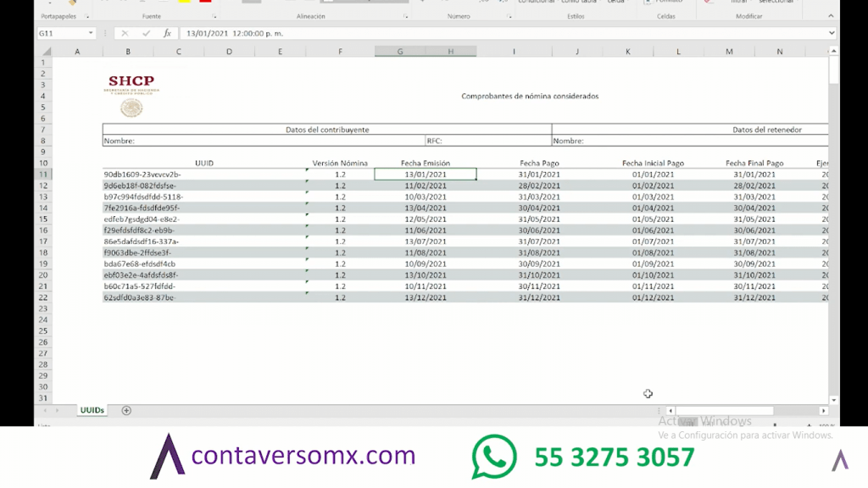Viewport: 868px width, 488px height.
Task: Click the red font color swatch
Action: pyautogui.click(x=205, y=1)
